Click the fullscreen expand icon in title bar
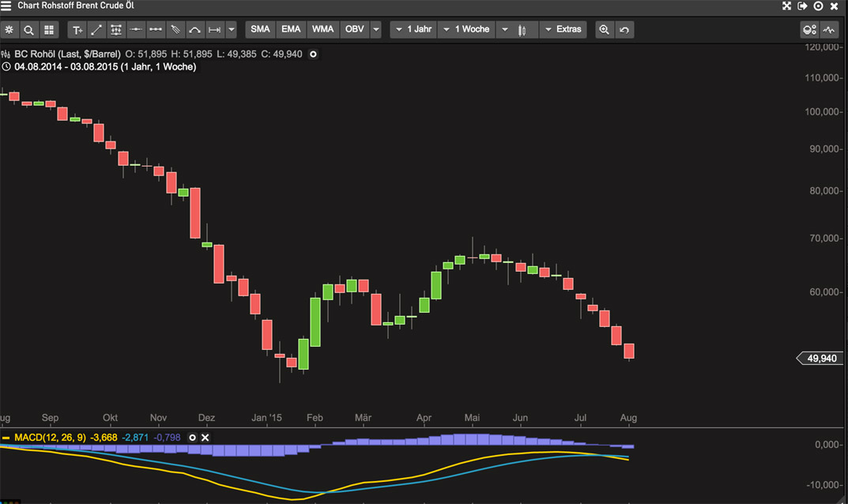 [787, 6]
